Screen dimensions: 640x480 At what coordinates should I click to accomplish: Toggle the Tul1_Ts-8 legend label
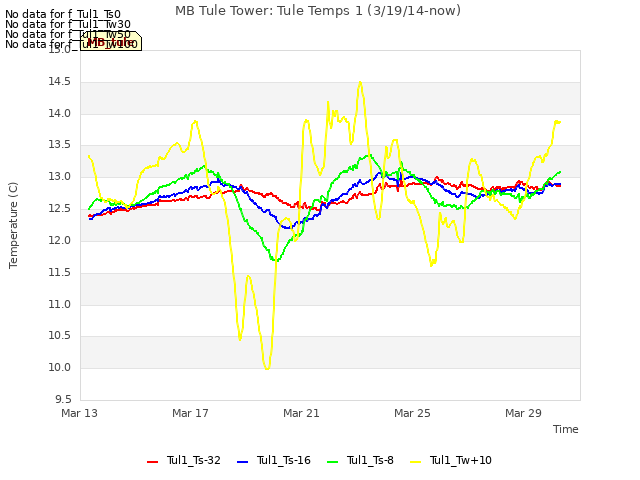370,460
